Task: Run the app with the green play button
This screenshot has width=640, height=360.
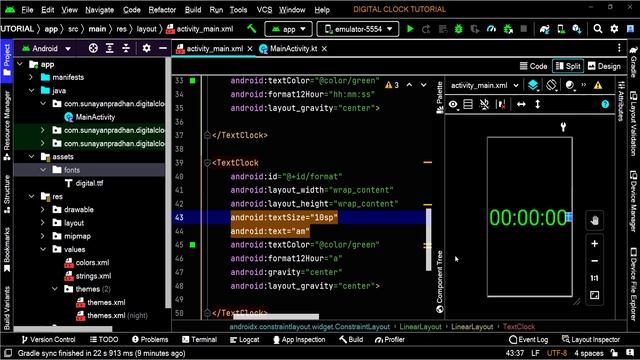Action: click(x=410, y=29)
